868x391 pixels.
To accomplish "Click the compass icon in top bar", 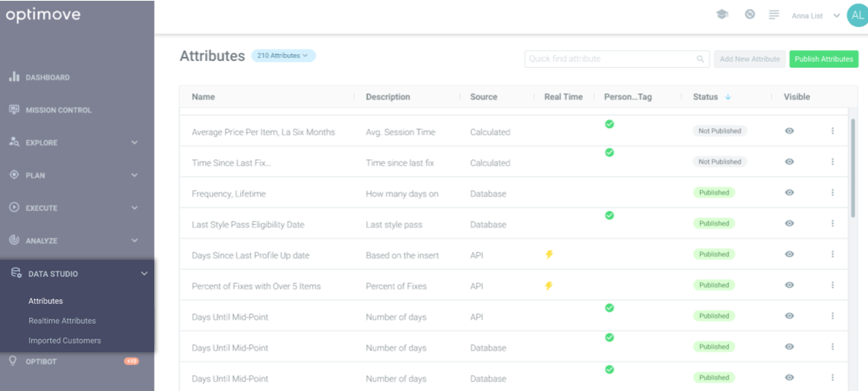I will (750, 14).
